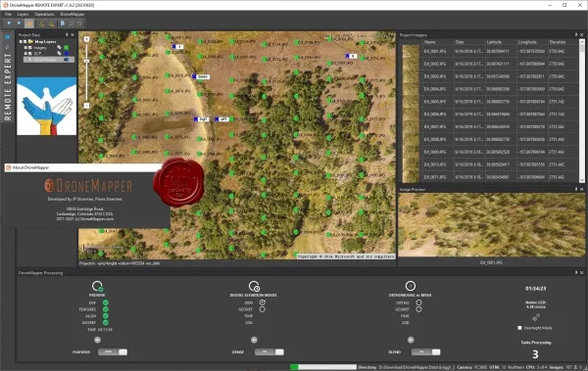
Task: Expand the Imagery layer node
Action: point(25,48)
